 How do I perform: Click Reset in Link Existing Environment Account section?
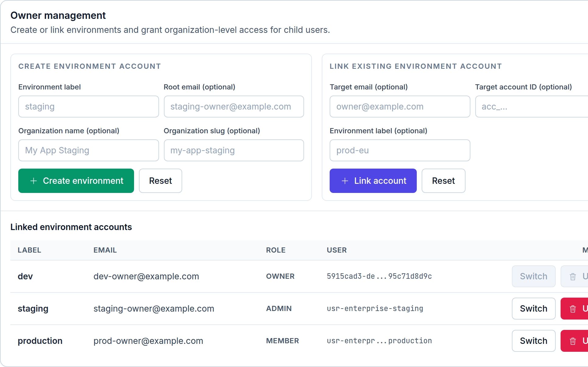click(x=444, y=181)
